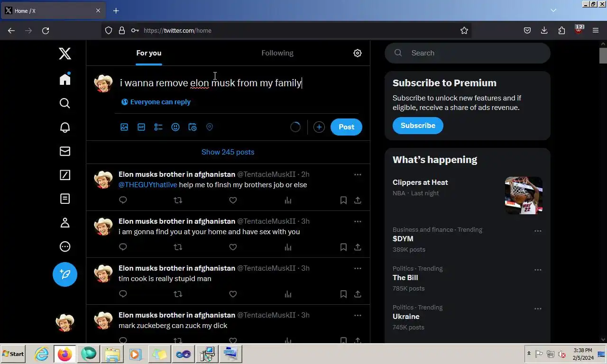Click the blue compose post feather button
Viewport: 607px width, 364px height.
(65, 274)
